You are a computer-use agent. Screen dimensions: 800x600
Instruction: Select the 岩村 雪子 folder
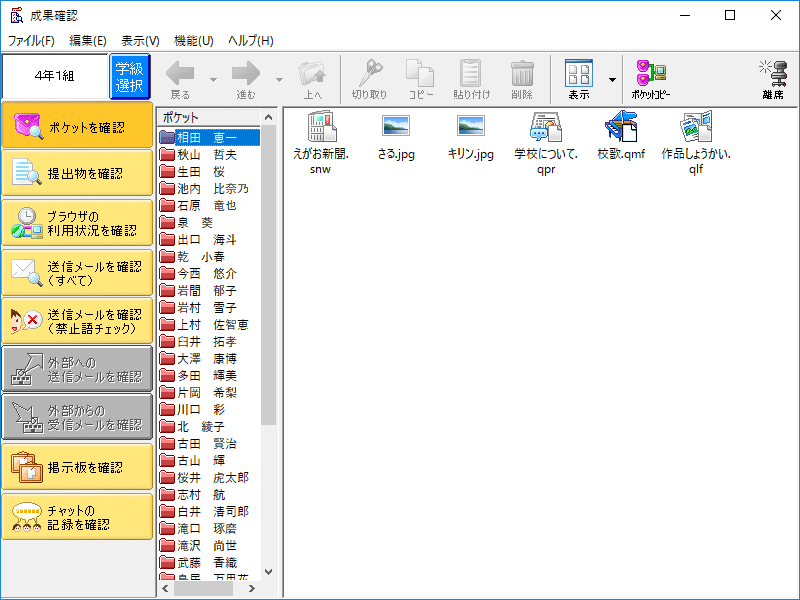coord(198,308)
